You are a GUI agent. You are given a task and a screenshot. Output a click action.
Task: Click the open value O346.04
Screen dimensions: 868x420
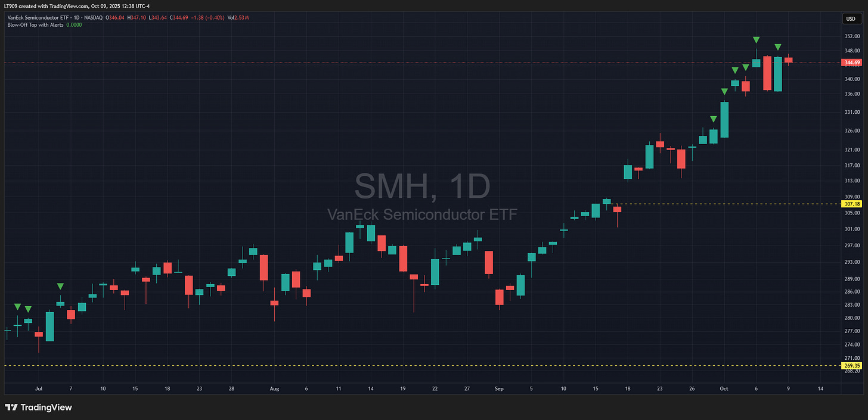coord(115,18)
